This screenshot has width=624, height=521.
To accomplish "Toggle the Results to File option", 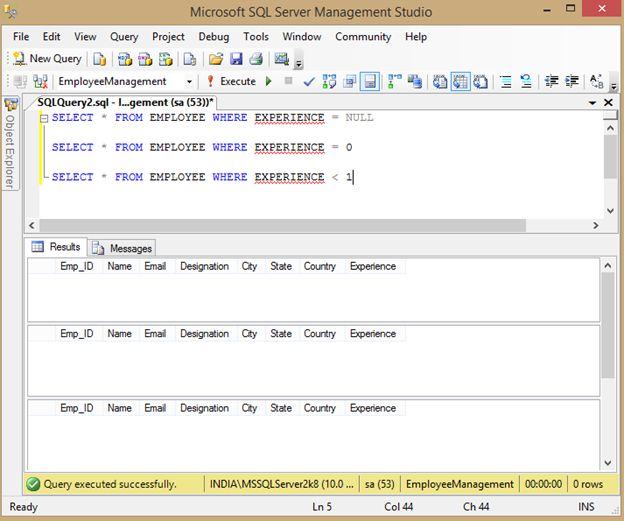I will [x=481, y=81].
